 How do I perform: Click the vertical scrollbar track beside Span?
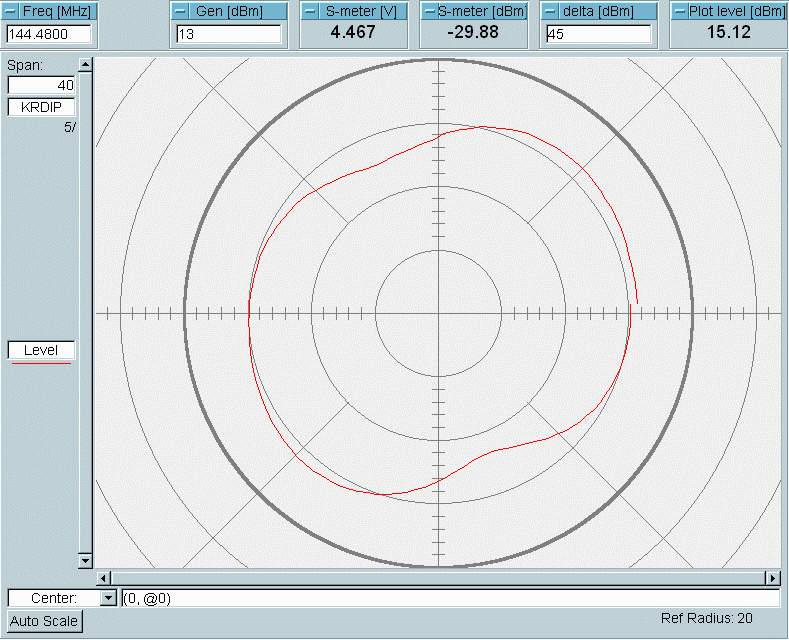86,312
